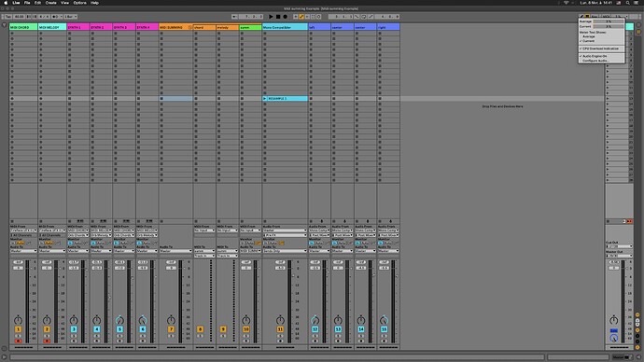Screen dimensions: 644x362
Task: Select the SYNTH 4 track header
Action: (147, 27)
